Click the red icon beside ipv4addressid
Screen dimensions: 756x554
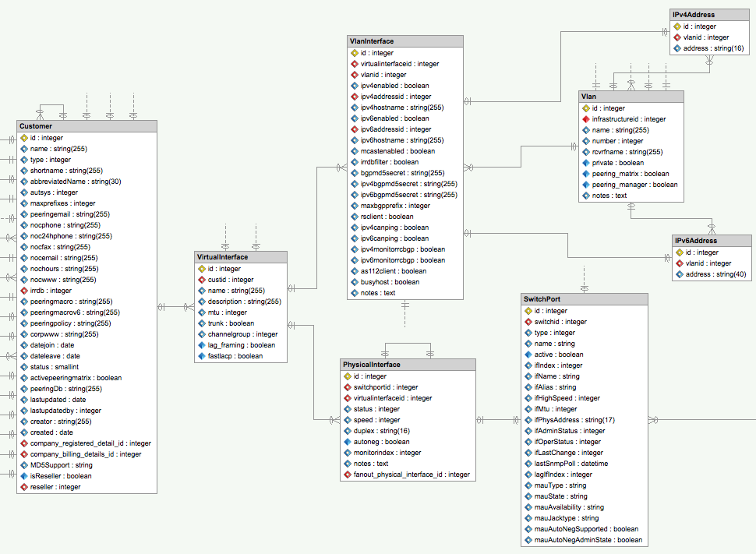[x=355, y=97]
